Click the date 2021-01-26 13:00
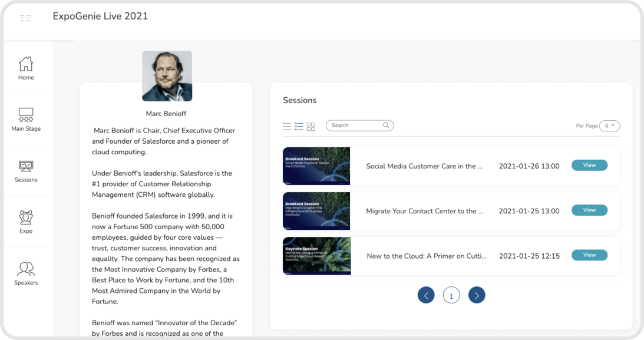644x340 pixels. [529, 166]
